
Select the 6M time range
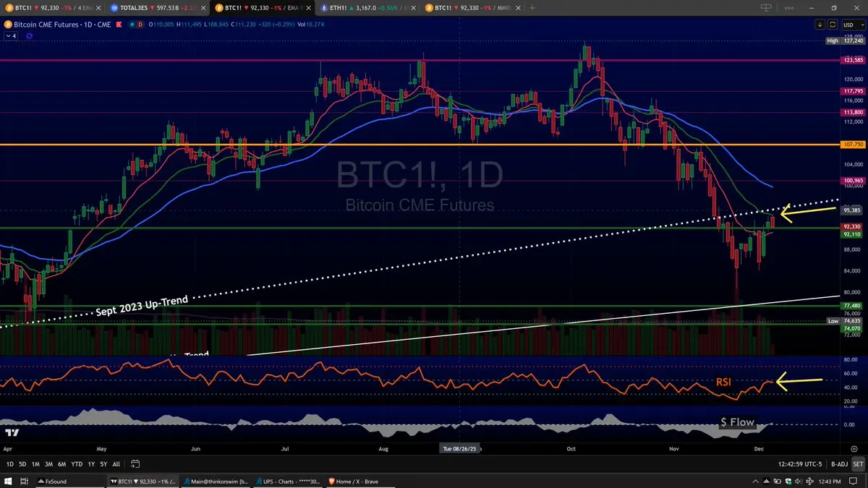pos(61,464)
